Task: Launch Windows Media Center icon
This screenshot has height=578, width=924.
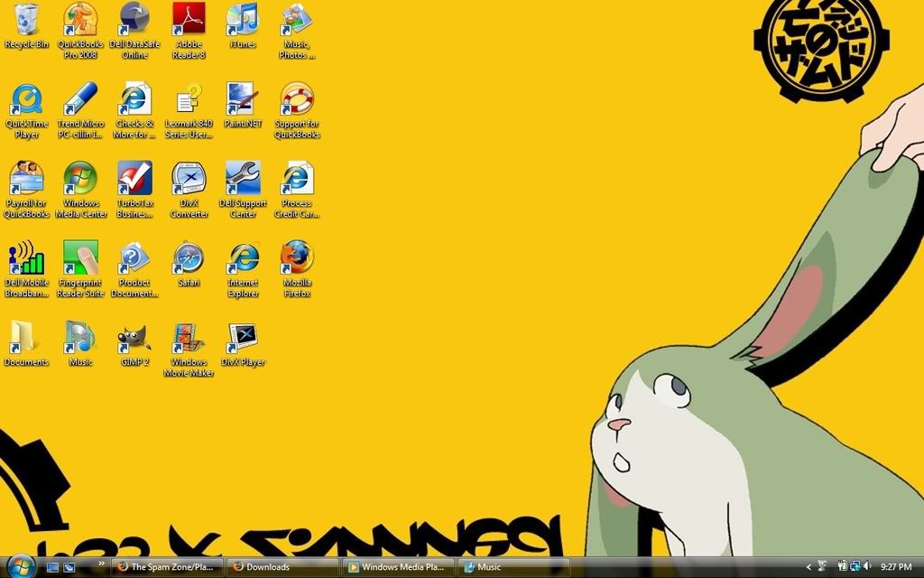Action: pos(80,190)
